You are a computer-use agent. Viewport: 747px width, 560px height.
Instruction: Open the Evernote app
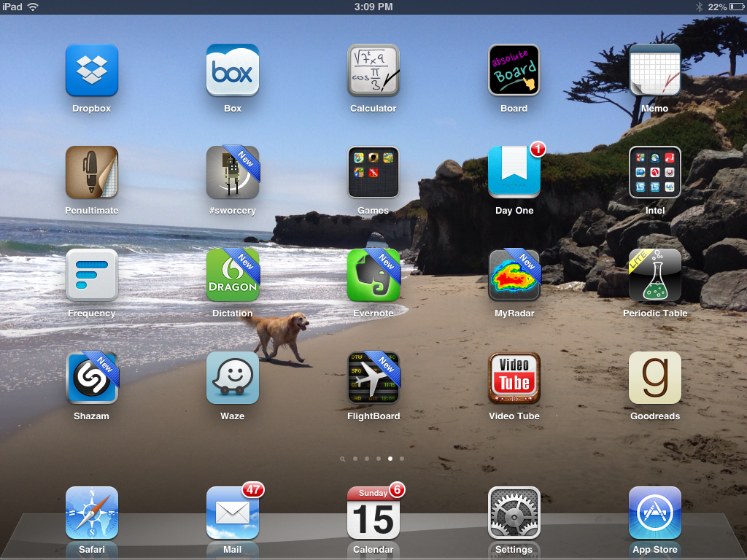tap(373, 276)
